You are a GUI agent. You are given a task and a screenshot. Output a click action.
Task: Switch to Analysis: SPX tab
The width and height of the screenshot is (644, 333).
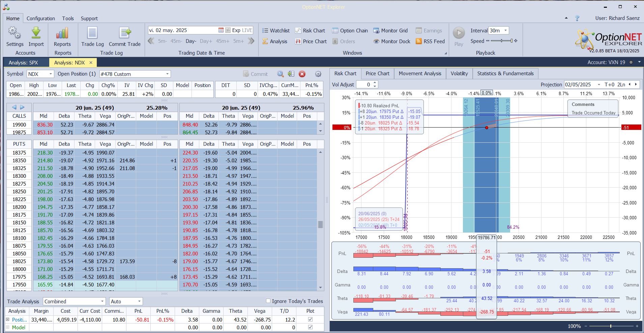point(23,62)
